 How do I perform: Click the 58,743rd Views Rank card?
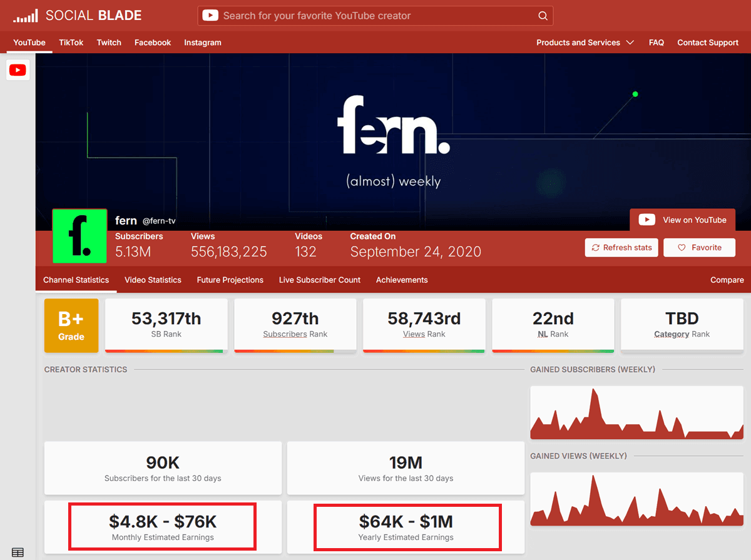[424, 325]
